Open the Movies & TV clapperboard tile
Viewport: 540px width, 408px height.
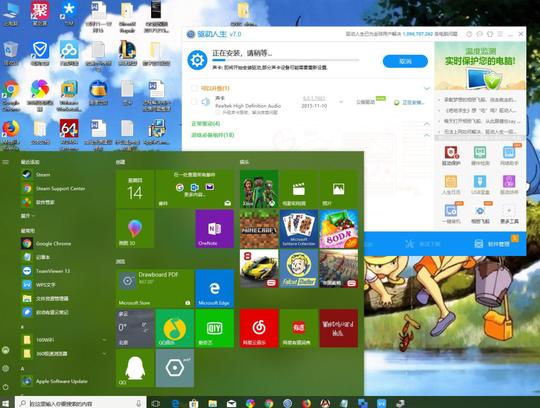coord(299,189)
